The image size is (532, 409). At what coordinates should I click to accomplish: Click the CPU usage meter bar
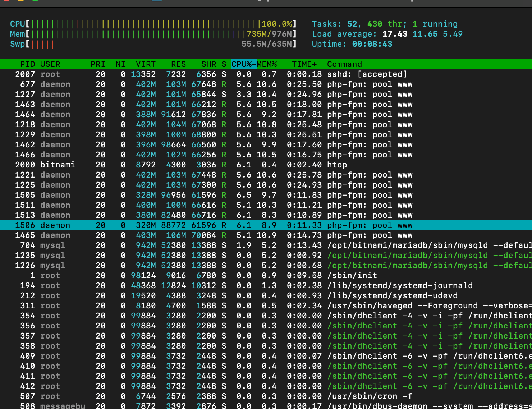tap(153, 24)
